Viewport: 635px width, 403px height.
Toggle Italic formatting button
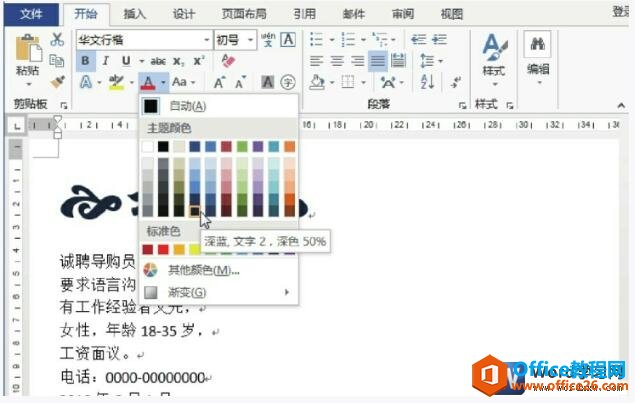[x=105, y=61]
